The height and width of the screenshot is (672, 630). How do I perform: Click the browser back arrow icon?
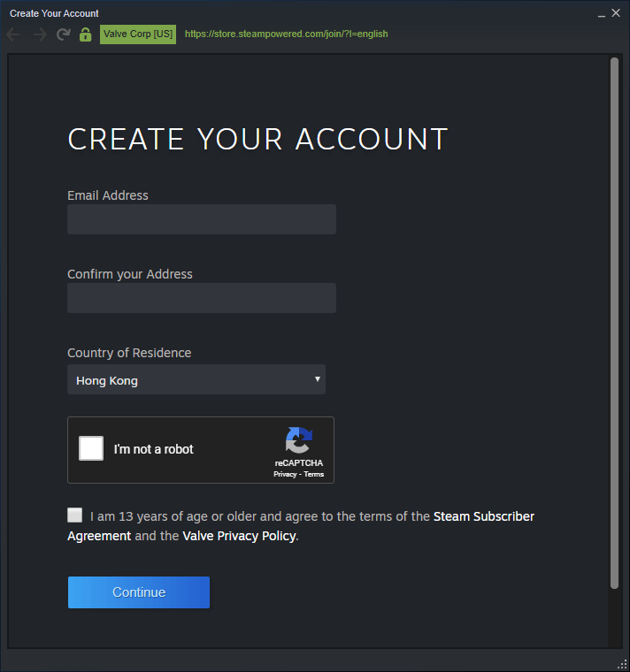[13, 34]
